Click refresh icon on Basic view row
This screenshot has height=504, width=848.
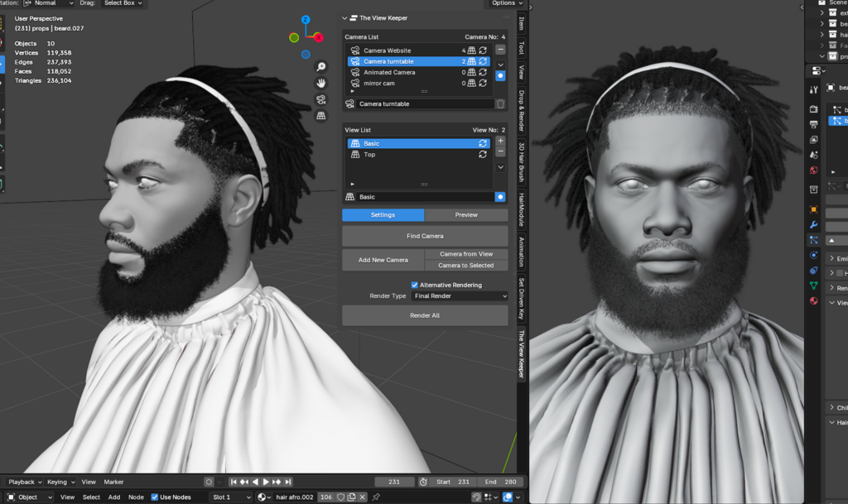pyautogui.click(x=483, y=144)
